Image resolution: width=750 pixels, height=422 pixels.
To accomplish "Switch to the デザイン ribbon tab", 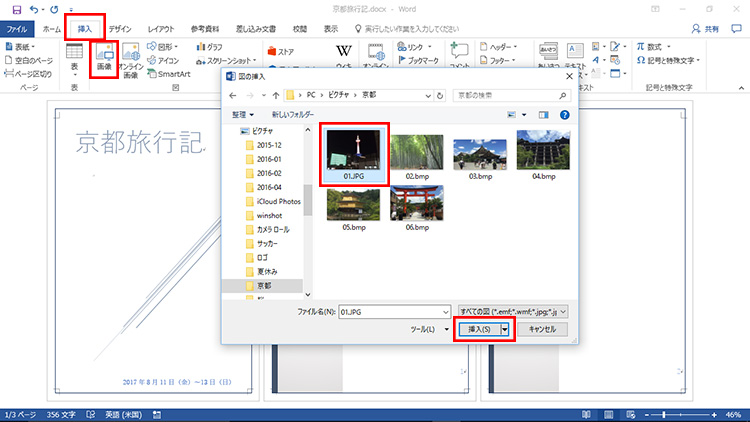I will (x=119, y=29).
